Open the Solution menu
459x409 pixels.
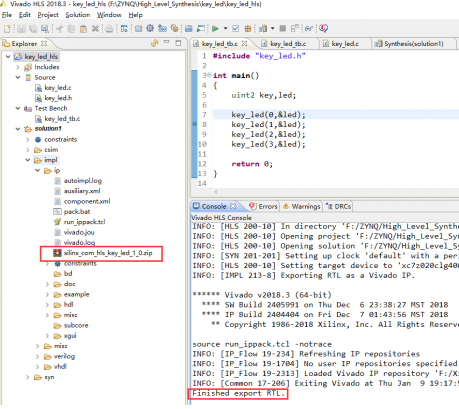click(78, 15)
